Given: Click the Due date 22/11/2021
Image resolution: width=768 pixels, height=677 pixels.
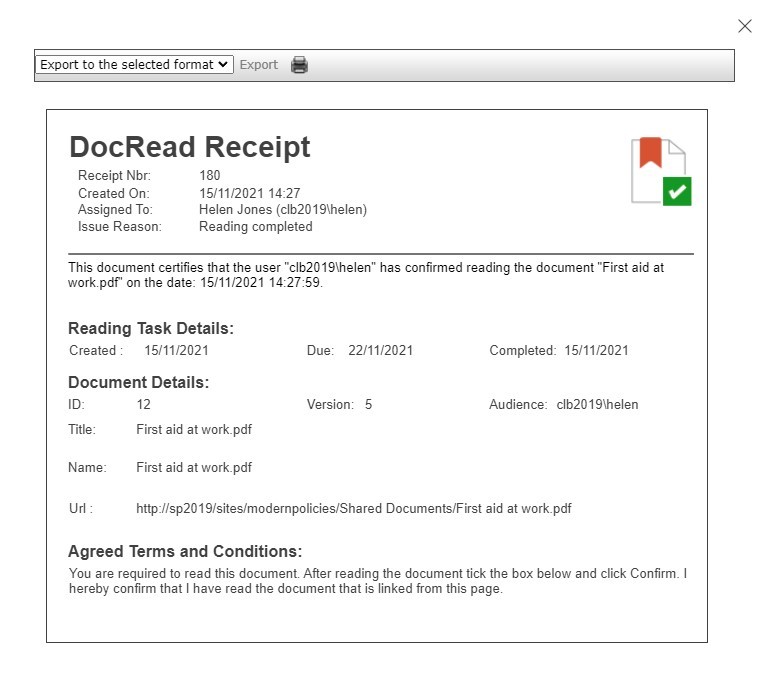Looking at the screenshot, I should coord(380,351).
